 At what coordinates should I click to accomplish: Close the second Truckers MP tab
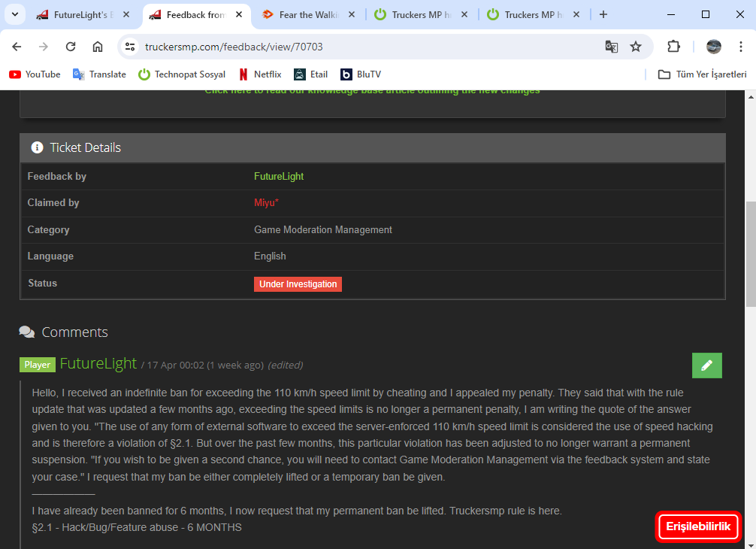[576, 14]
